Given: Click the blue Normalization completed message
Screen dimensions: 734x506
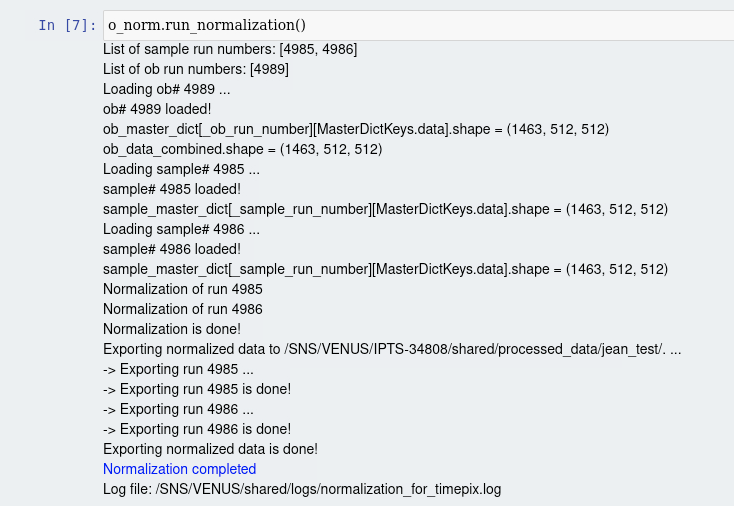Looking at the screenshot, I should click(179, 469).
